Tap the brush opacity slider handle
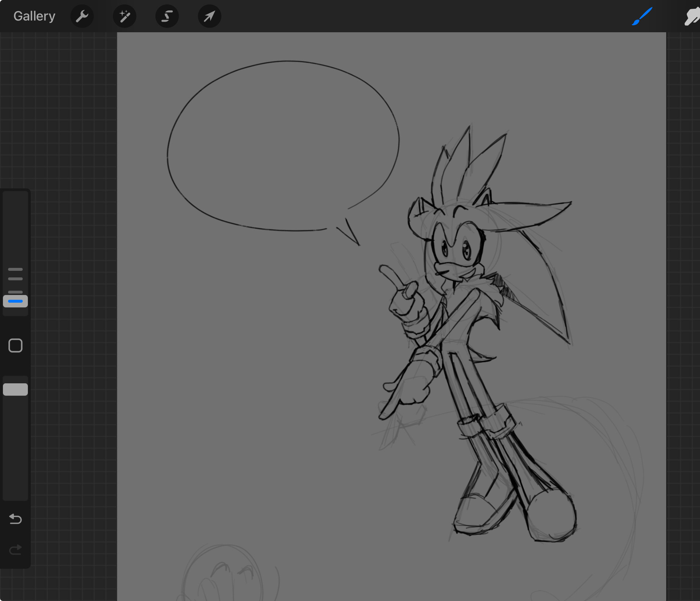700x601 pixels. click(x=15, y=390)
